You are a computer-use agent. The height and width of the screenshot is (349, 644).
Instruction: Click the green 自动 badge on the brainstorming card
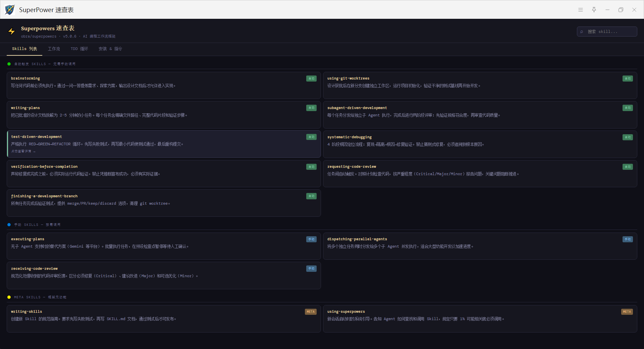click(311, 79)
